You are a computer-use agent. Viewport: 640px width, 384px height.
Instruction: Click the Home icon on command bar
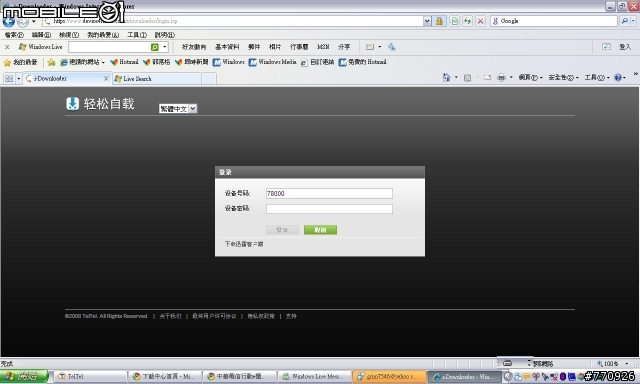(446, 78)
